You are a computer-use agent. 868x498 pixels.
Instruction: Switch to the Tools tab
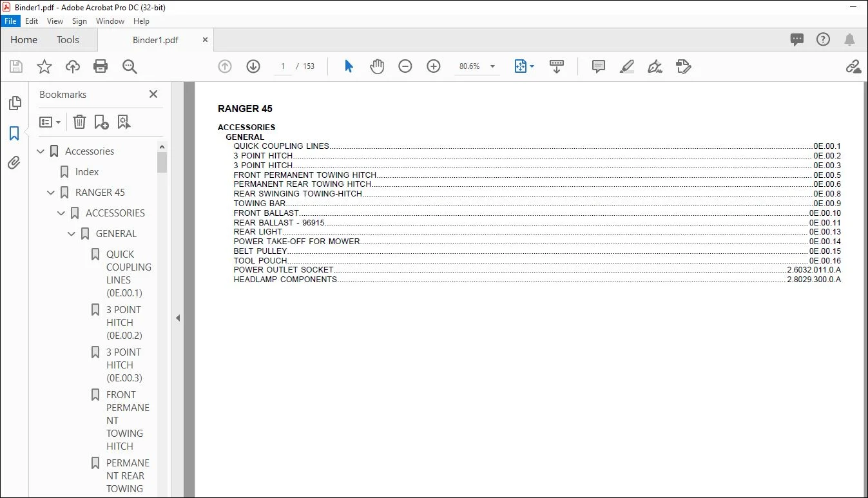click(x=68, y=40)
